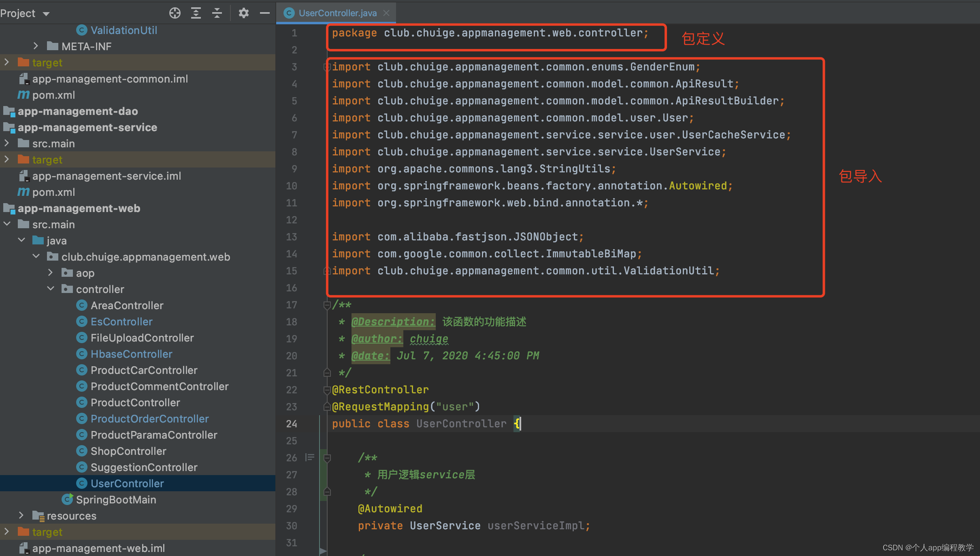Click line number 24 in the gutter
This screenshot has height=556, width=980.
pos(292,424)
